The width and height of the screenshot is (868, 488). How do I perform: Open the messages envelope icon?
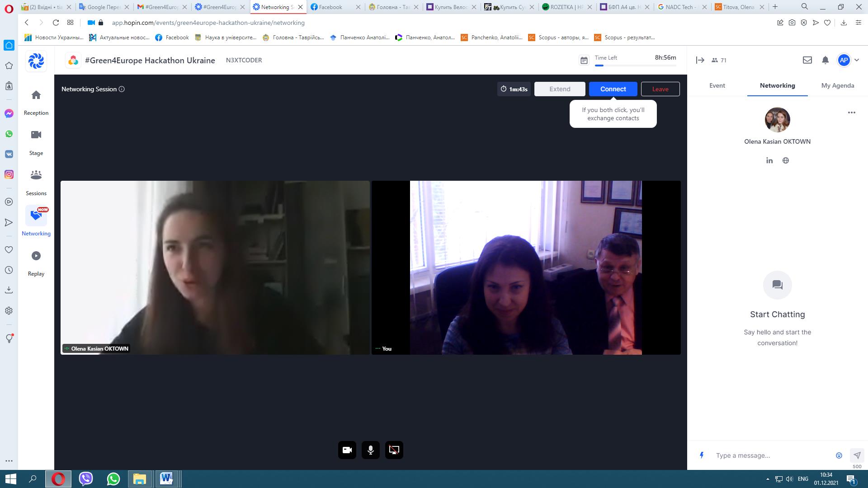click(x=807, y=60)
